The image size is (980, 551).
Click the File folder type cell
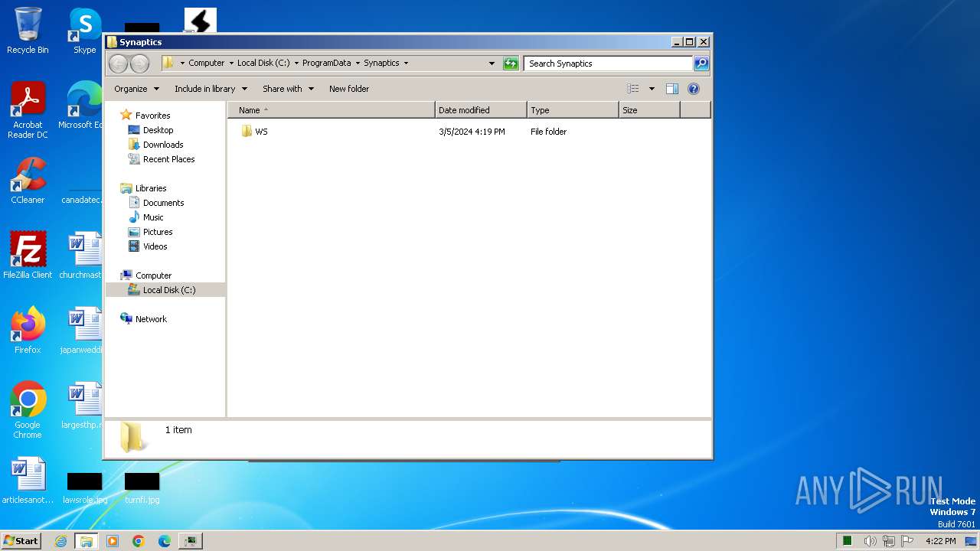(548, 132)
